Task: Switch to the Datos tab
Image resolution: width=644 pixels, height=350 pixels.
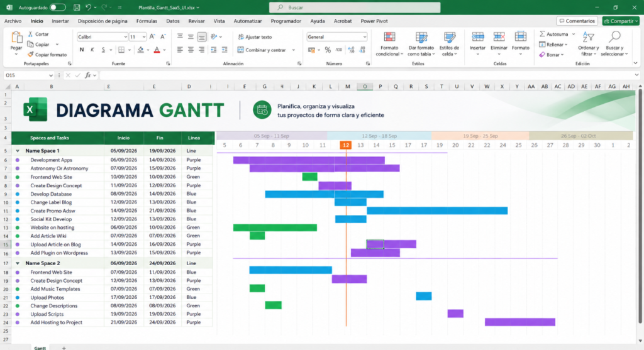Action: [173, 21]
